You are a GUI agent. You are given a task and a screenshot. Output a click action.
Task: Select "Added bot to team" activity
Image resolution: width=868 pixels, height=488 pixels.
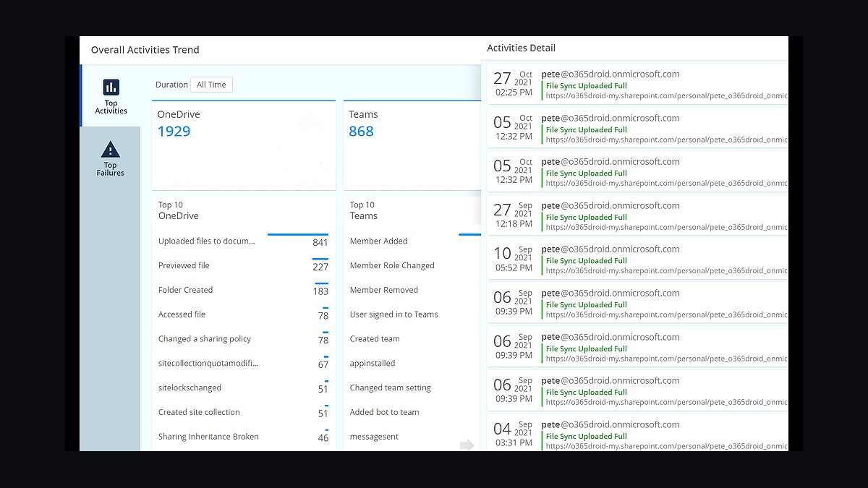pyautogui.click(x=385, y=413)
